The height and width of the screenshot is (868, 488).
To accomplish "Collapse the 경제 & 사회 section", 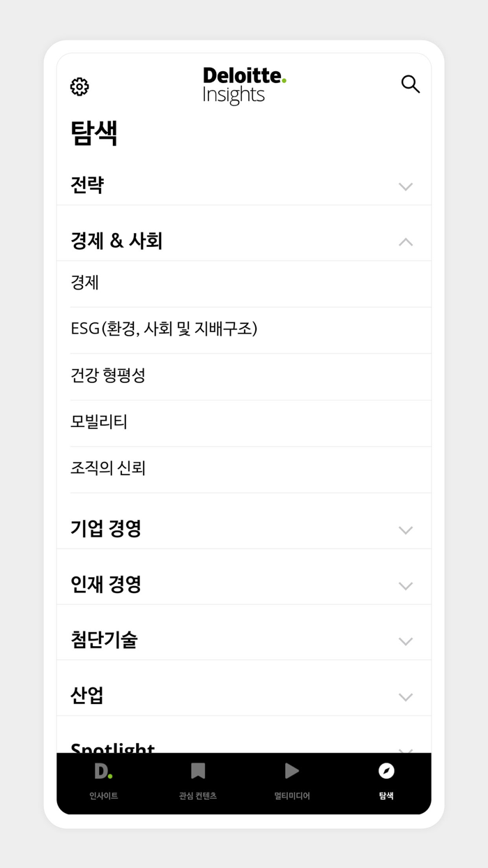I will pos(243,240).
